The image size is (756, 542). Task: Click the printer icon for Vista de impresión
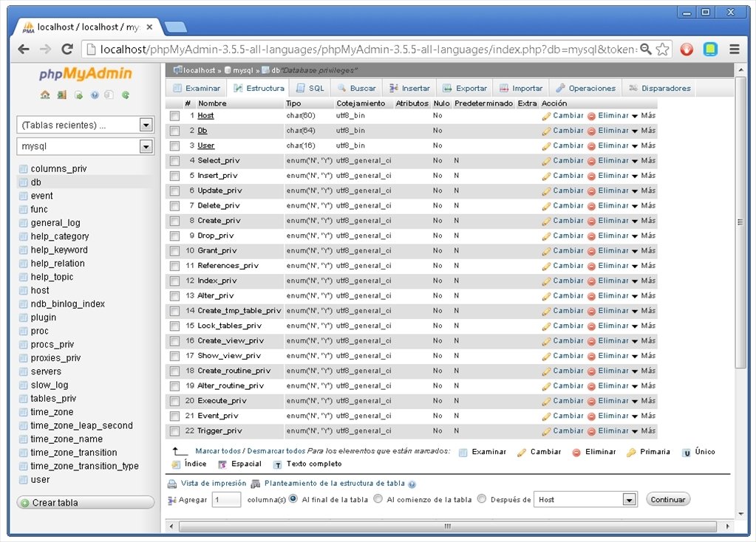coord(171,484)
